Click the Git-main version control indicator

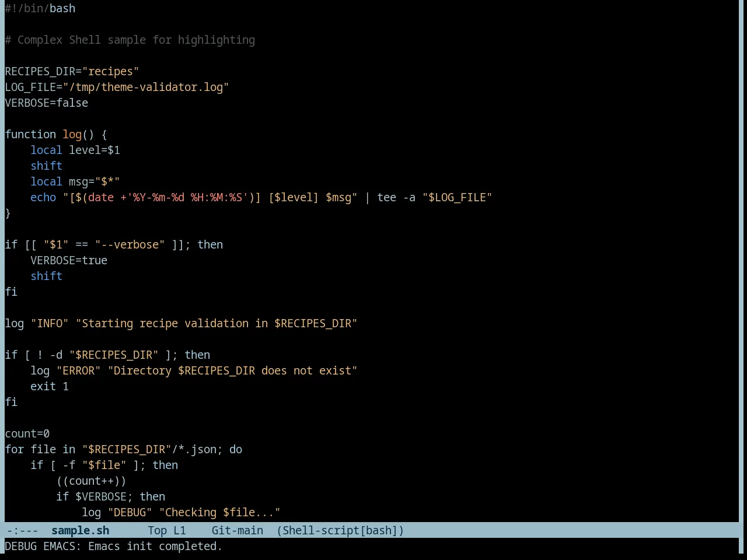[x=238, y=530]
